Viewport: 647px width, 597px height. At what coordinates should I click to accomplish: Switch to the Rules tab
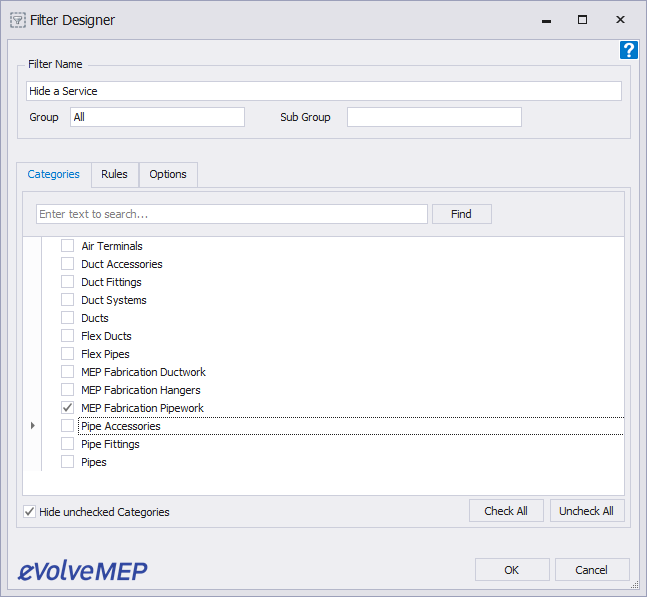[114, 174]
